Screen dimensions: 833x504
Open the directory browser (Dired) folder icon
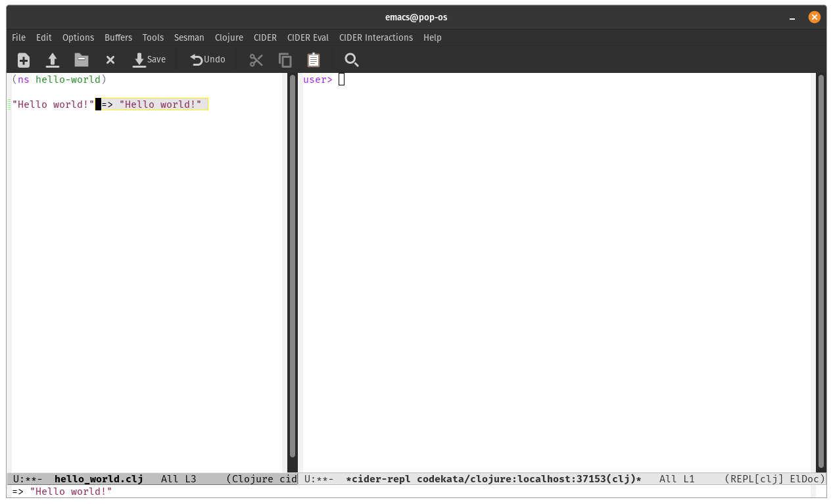(x=82, y=60)
